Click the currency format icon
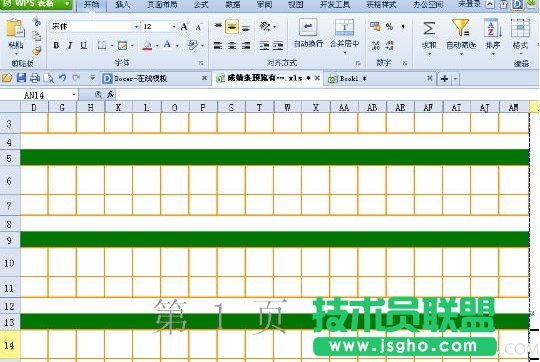Viewport: 540px width, 362px height. tap(375, 27)
